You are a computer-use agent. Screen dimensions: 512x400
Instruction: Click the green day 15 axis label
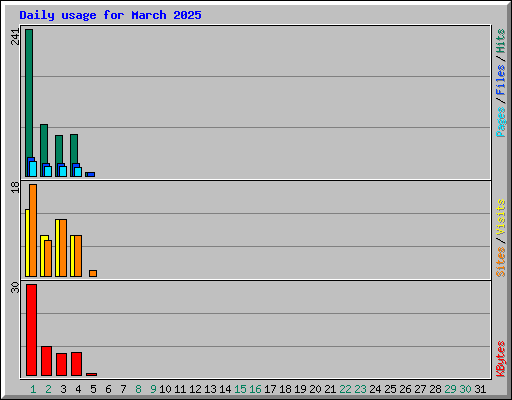[x=240, y=389]
